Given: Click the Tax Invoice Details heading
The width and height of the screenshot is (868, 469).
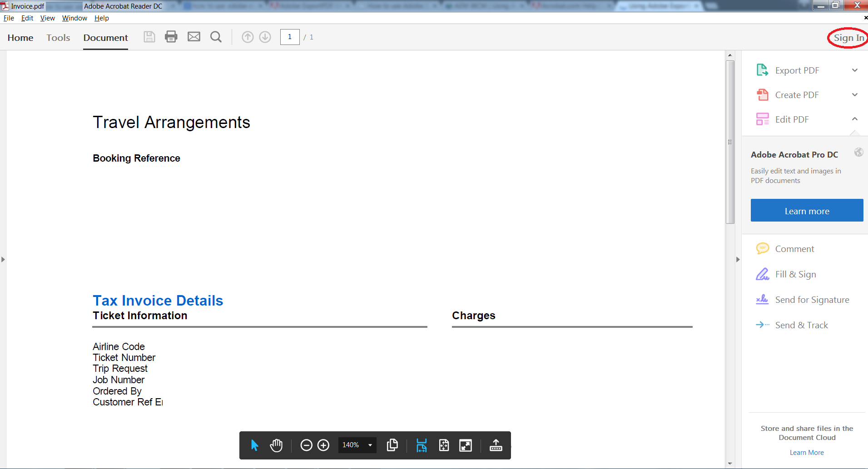Looking at the screenshot, I should pyautogui.click(x=158, y=301).
